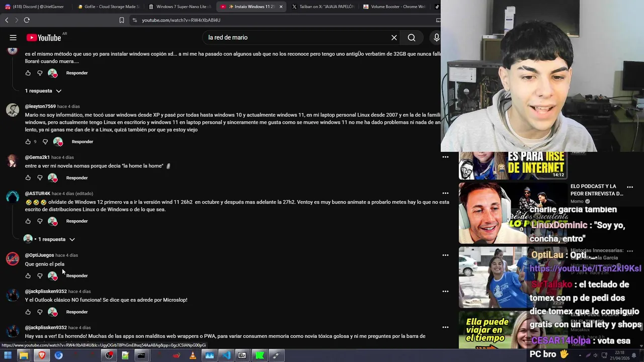Viewport: 644px width, 362px height.
Task: Open @OptiJuegos profile avatar
Action: (13, 259)
